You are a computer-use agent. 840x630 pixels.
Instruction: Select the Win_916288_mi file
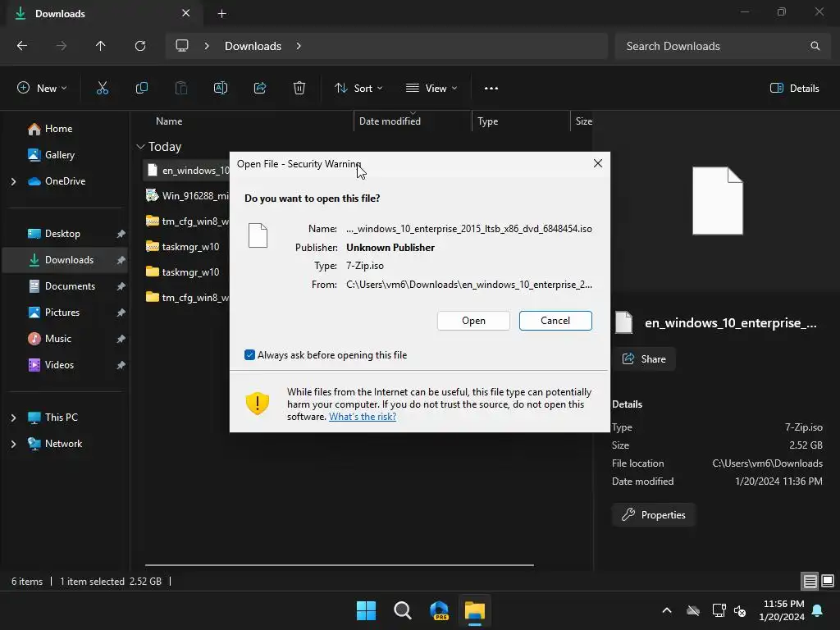(187, 195)
